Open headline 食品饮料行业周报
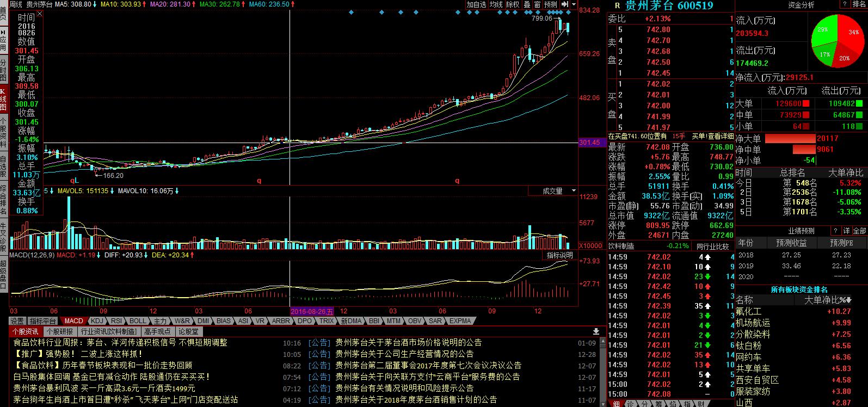Viewport: 868px width, 407px height. [120, 342]
